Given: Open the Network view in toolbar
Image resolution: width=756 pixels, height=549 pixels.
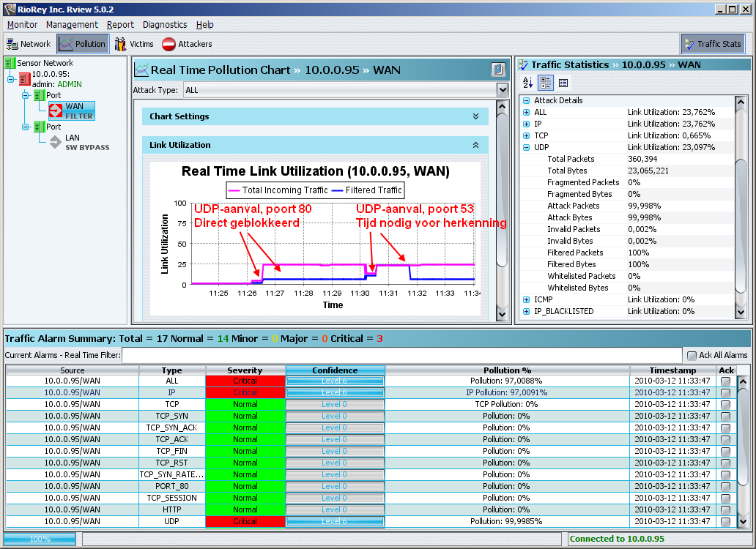Looking at the screenshot, I should 29,44.
